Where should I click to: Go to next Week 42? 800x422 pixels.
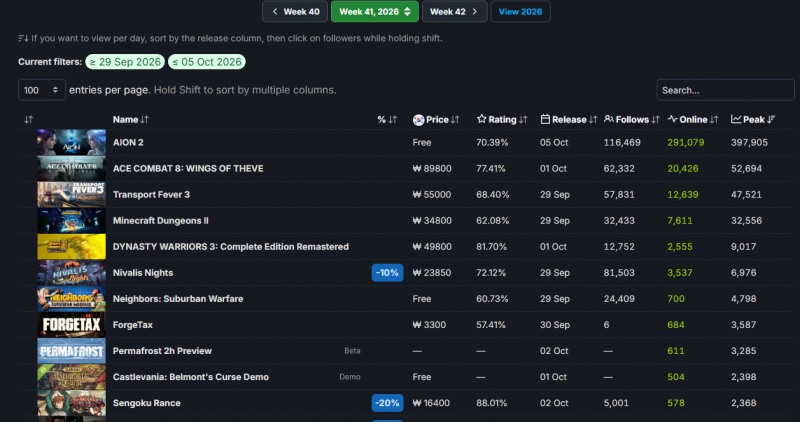[x=454, y=11]
